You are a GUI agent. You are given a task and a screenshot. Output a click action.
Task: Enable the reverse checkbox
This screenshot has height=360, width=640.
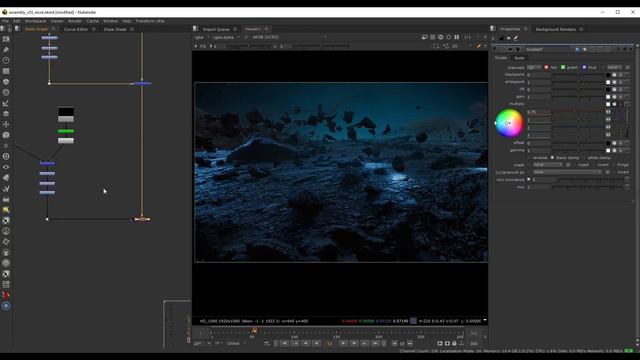pyautogui.click(x=529, y=158)
